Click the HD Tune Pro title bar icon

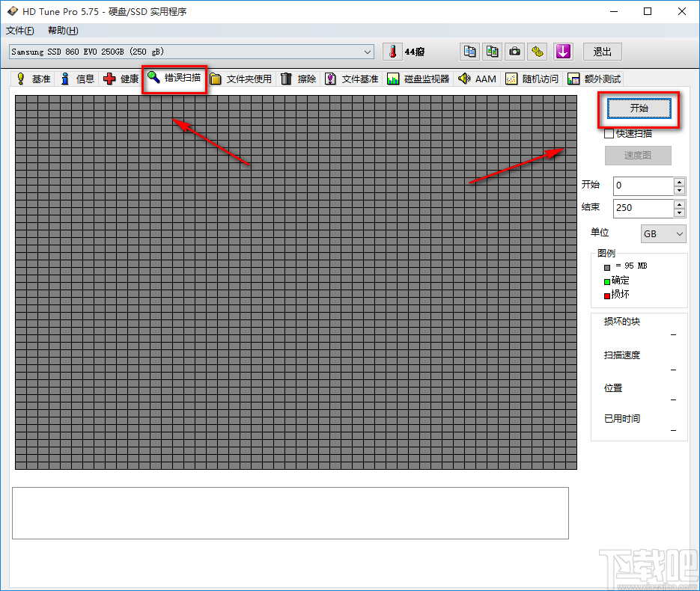pos(13,11)
